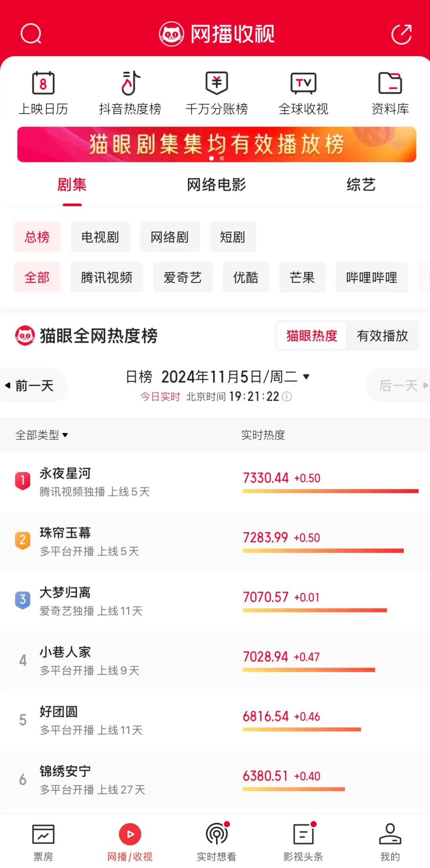The height and width of the screenshot is (868, 430).
Task: Open the 上映日历 calendar icon
Action: [43, 83]
